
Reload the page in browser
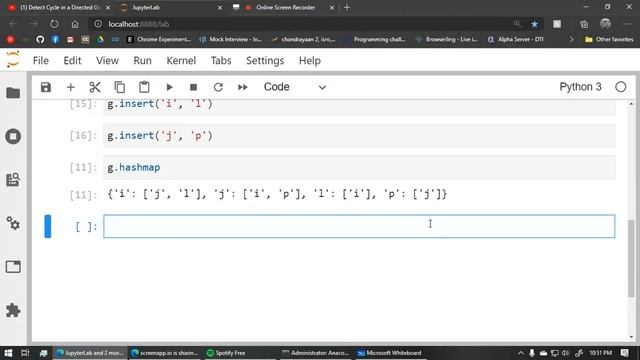tap(54, 24)
